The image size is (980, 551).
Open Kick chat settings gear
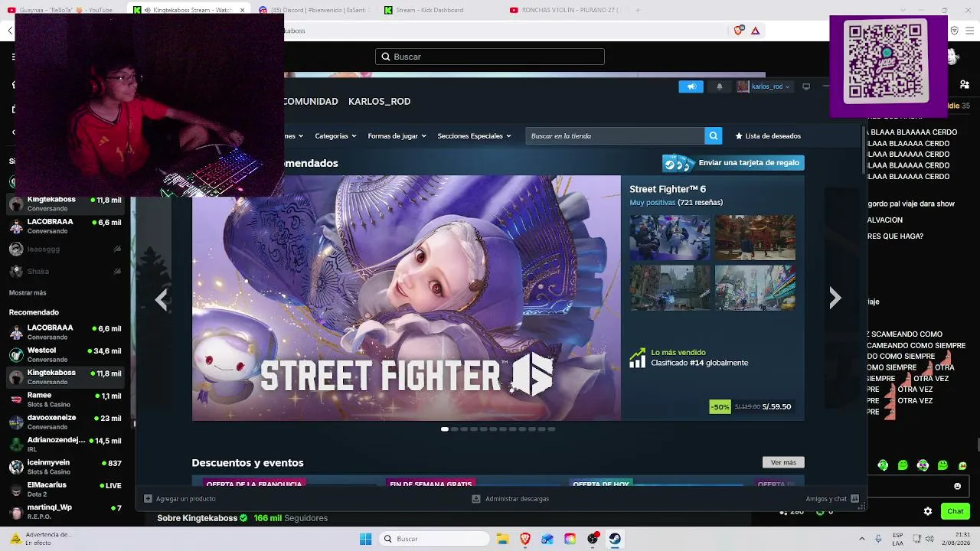tap(928, 511)
